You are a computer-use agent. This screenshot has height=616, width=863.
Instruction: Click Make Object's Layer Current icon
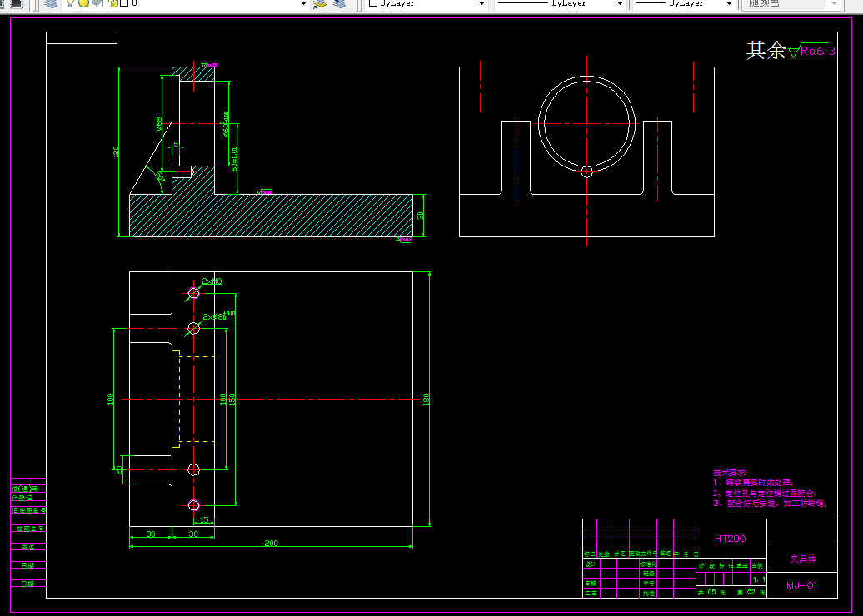click(320, 4)
